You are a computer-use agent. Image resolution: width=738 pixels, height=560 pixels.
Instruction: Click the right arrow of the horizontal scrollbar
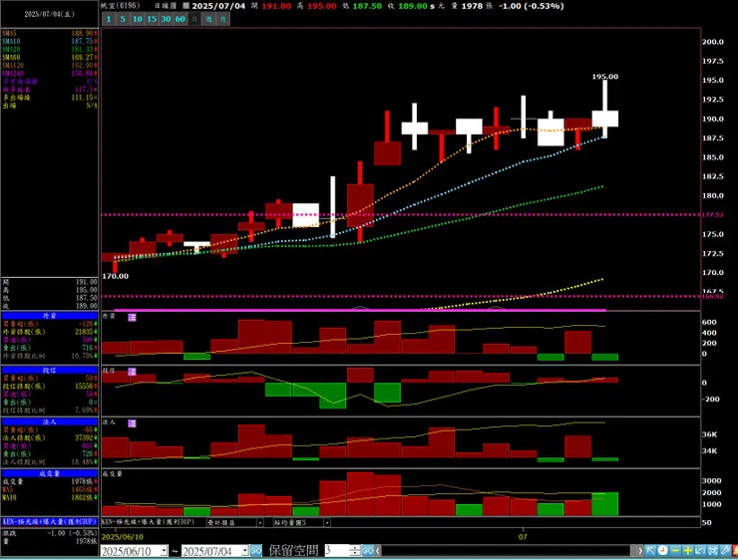tap(640, 551)
